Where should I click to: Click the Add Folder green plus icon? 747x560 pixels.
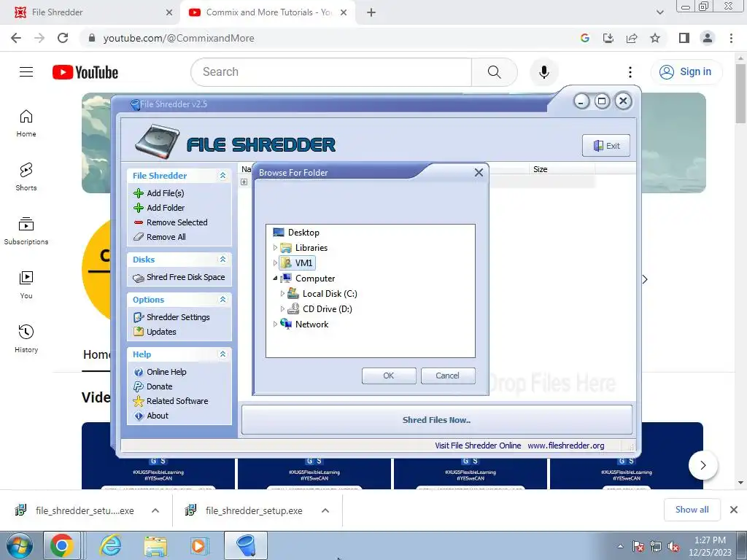139,208
